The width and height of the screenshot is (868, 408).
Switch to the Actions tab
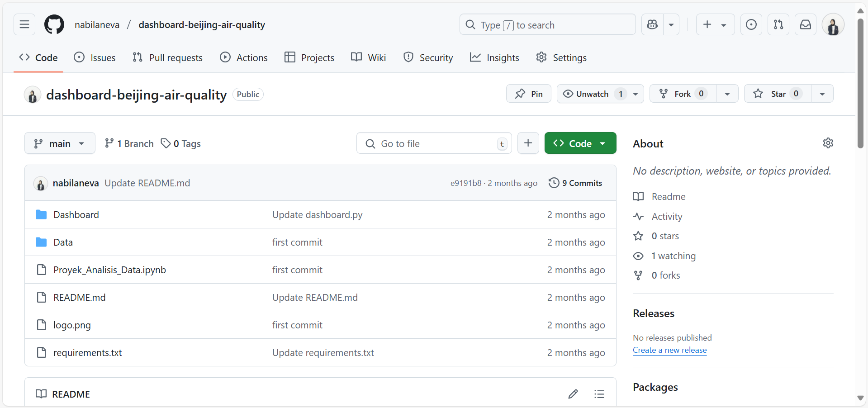click(x=244, y=58)
